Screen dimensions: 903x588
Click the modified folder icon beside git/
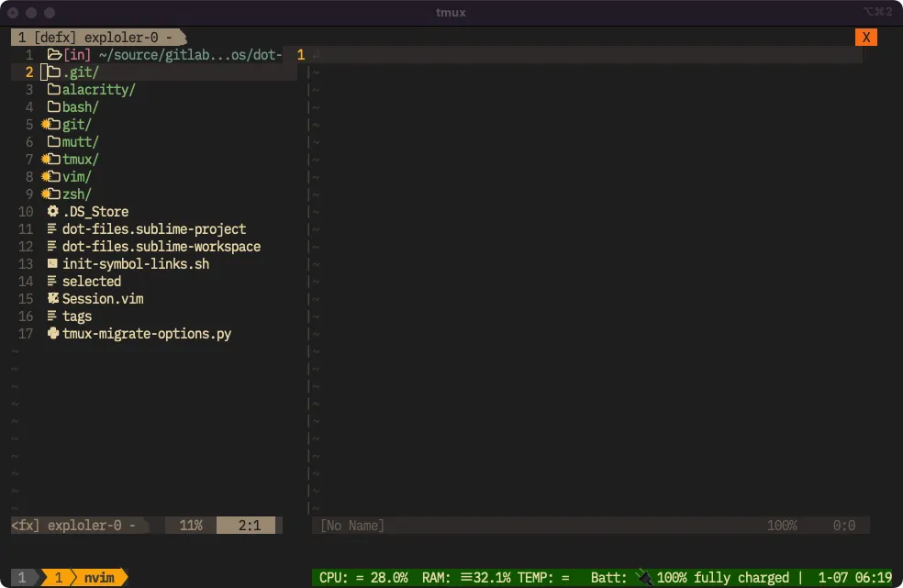(x=51, y=125)
